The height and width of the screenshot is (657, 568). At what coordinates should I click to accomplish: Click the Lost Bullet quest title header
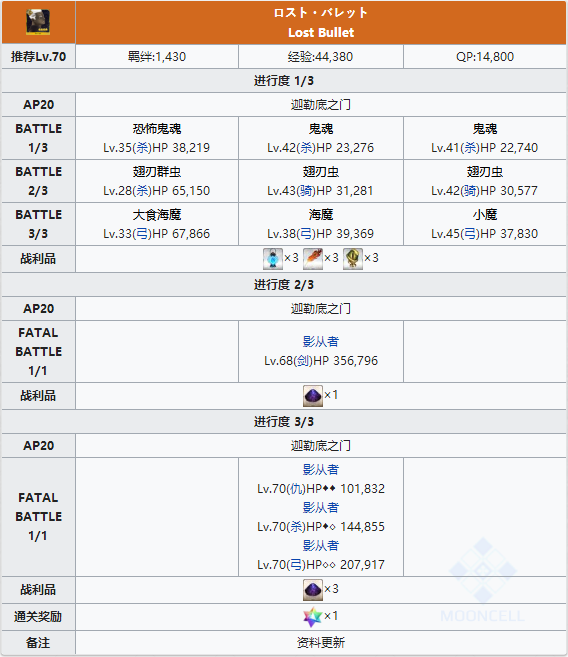[x=321, y=23]
